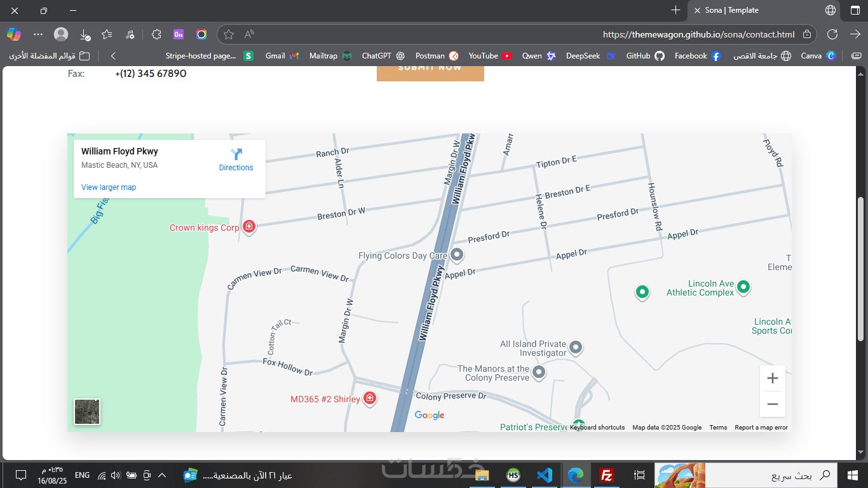Open the Mailtrap bookmark
The width and height of the screenshot is (868, 488).
330,56
